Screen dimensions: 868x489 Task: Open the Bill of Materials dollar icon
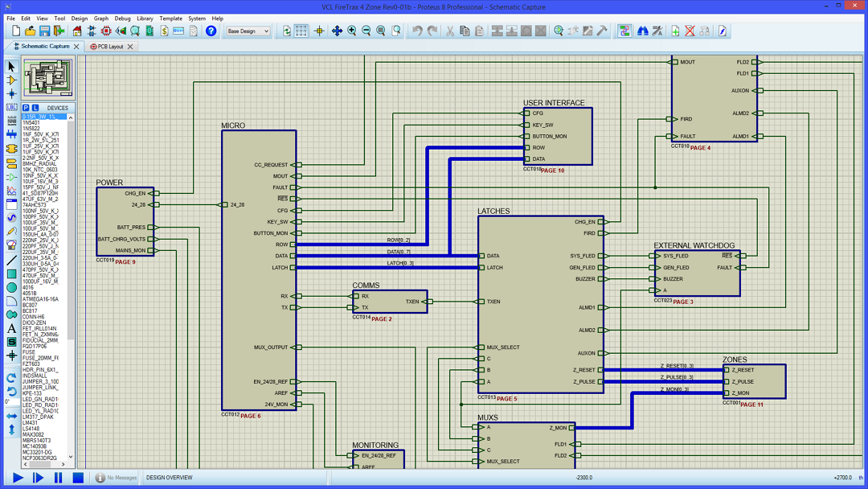point(164,31)
